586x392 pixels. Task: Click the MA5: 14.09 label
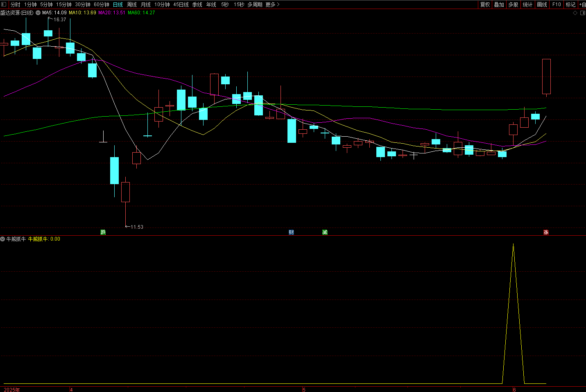(54, 13)
